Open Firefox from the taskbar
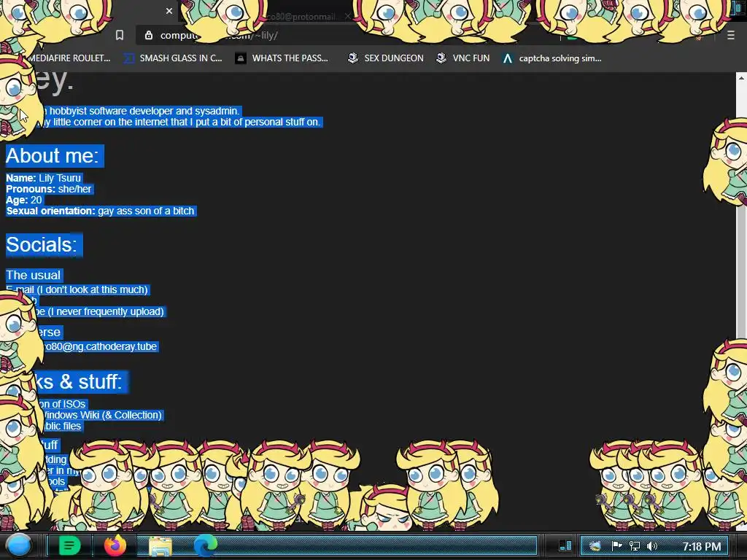This screenshot has width=747, height=560. click(115, 545)
